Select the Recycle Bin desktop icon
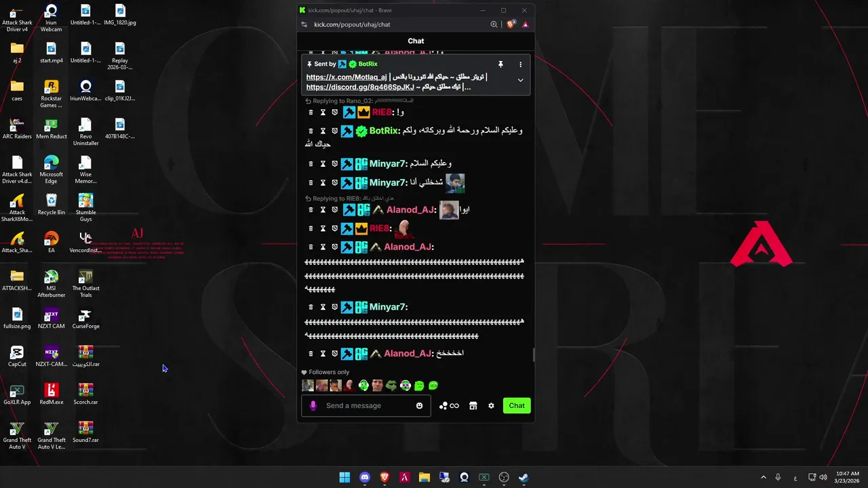 coord(52,205)
